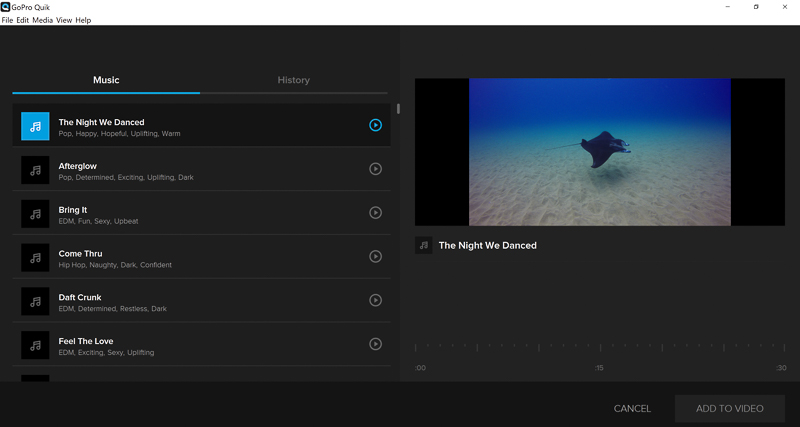The width and height of the screenshot is (800, 427).
Task: Select the song title Feel The Love
Action: (86, 341)
